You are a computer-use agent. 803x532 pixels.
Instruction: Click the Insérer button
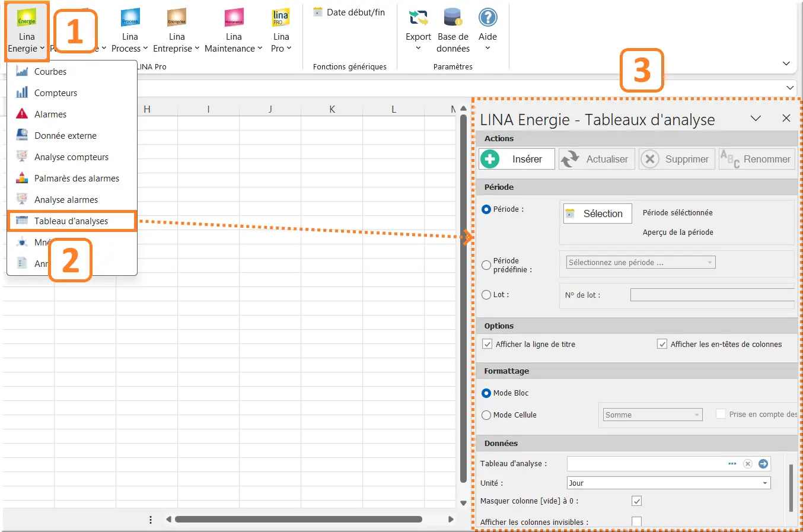517,159
